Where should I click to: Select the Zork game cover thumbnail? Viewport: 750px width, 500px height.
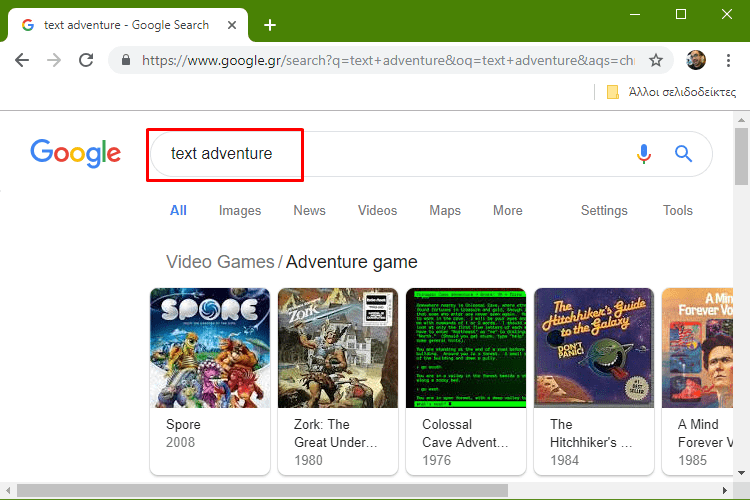338,348
